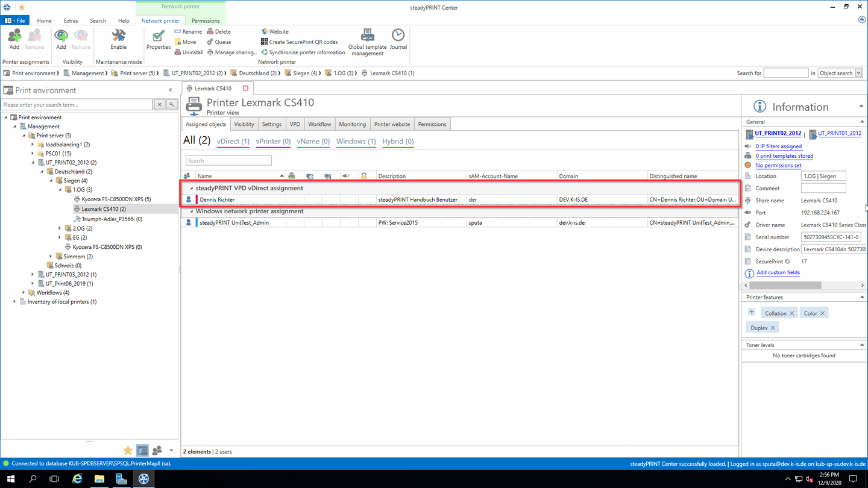The height and width of the screenshot is (488, 868).
Task: Switch to the Visibility tab
Action: (x=244, y=124)
